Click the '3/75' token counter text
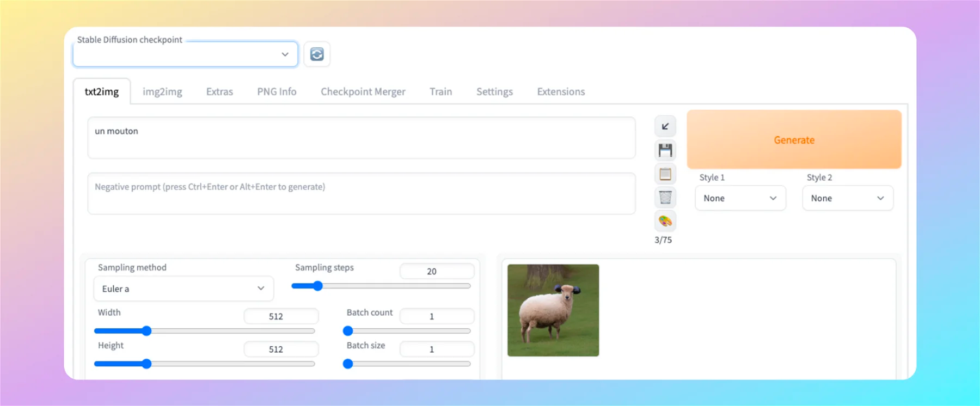The height and width of the screenshot is (406, 980). (663, 240)
